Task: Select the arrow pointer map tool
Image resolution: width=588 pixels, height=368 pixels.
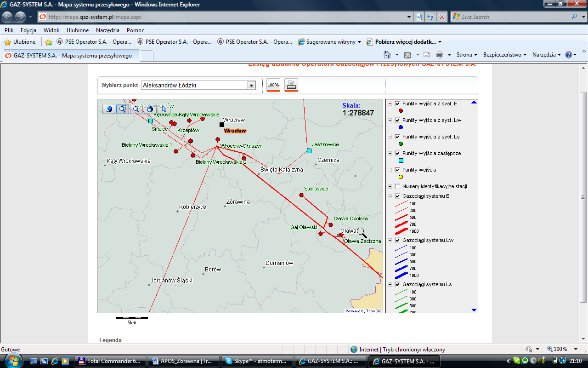Action: point(164,109)
